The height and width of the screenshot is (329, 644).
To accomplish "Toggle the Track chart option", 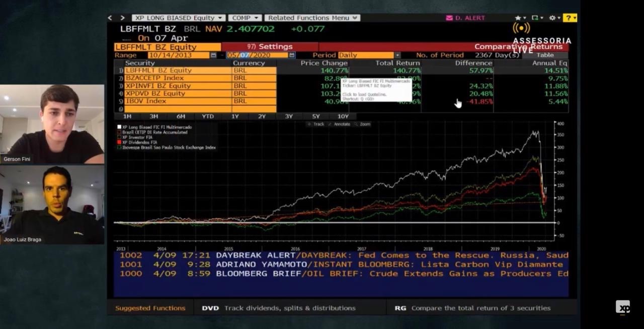I will (316, 124).
